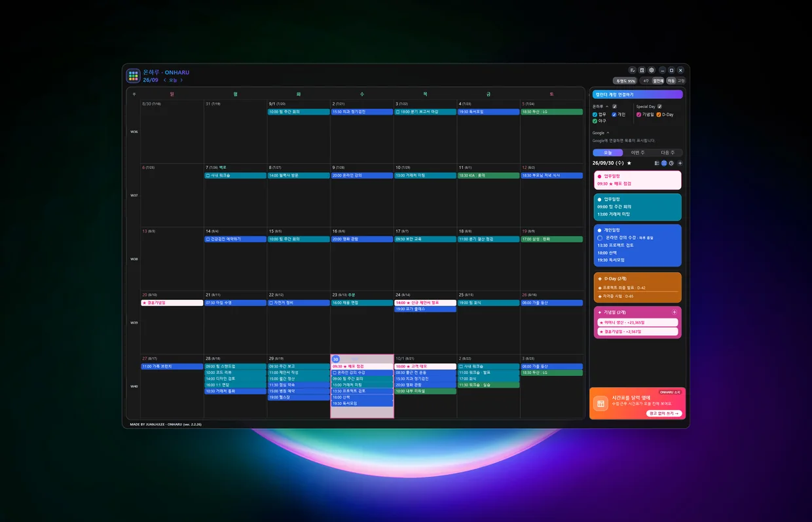Toggle the 개인 calendar checkbox
812x522 pixels.
(x=614, y=115)
